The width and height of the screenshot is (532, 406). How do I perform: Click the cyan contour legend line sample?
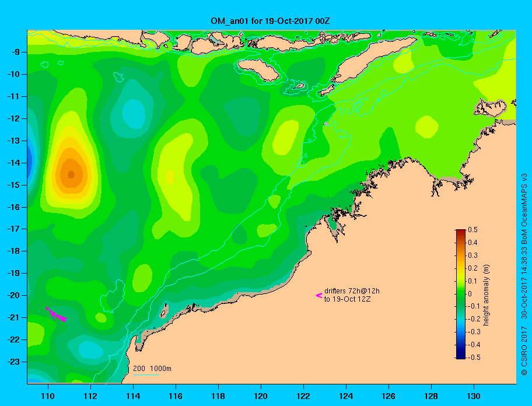pyautogui.click(x=146, y=374)
